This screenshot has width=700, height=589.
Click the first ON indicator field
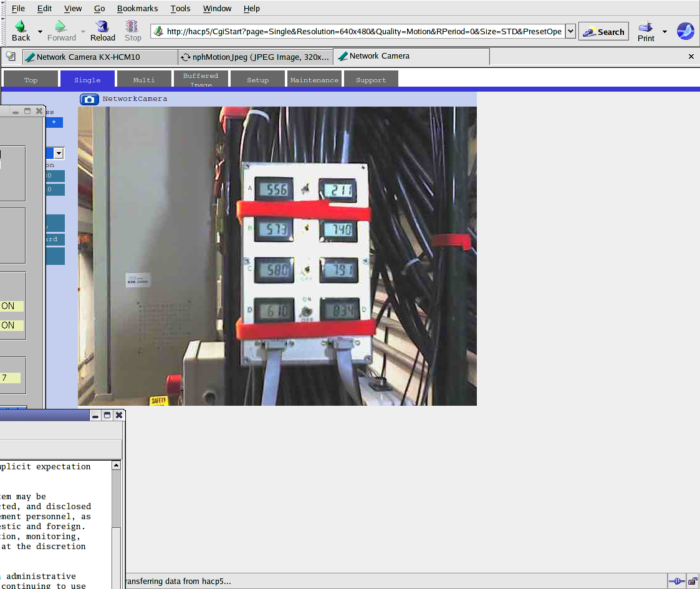point(12,306)
